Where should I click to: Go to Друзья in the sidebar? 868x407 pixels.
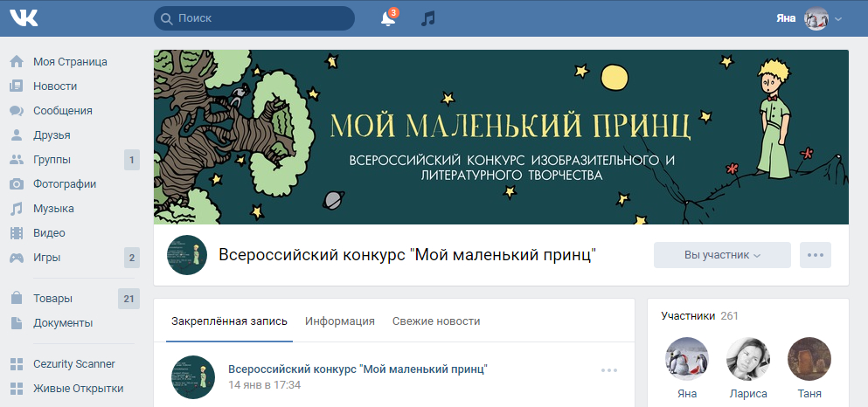coord(52,135)
